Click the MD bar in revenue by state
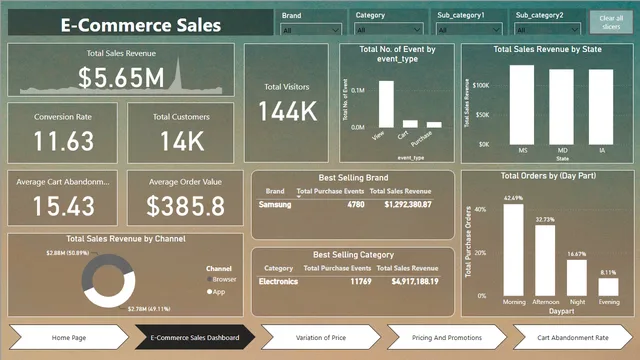This screenshot has width=640, height=360. coord(561,107)
